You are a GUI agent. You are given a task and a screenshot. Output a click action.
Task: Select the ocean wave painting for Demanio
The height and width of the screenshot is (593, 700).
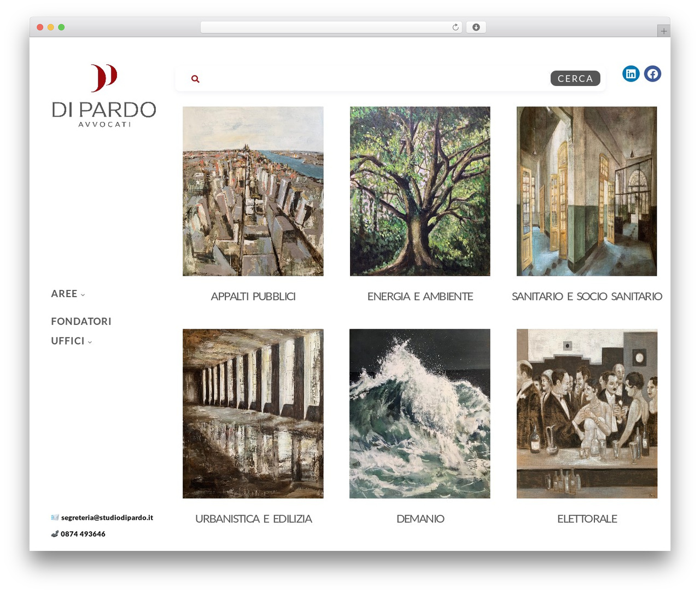pos(420,414)
